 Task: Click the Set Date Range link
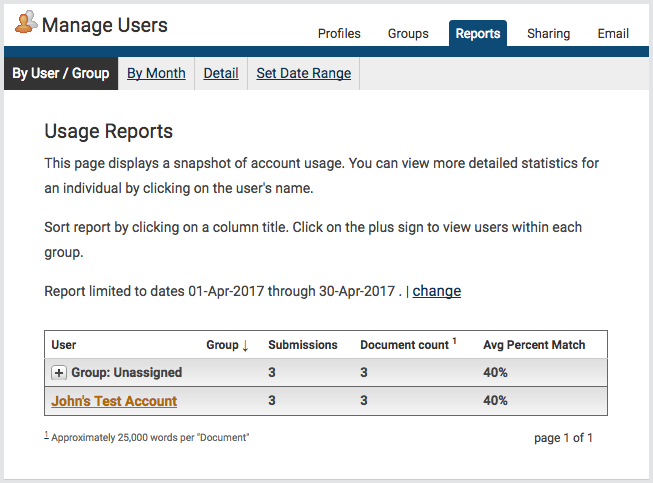tap(304, 73)
